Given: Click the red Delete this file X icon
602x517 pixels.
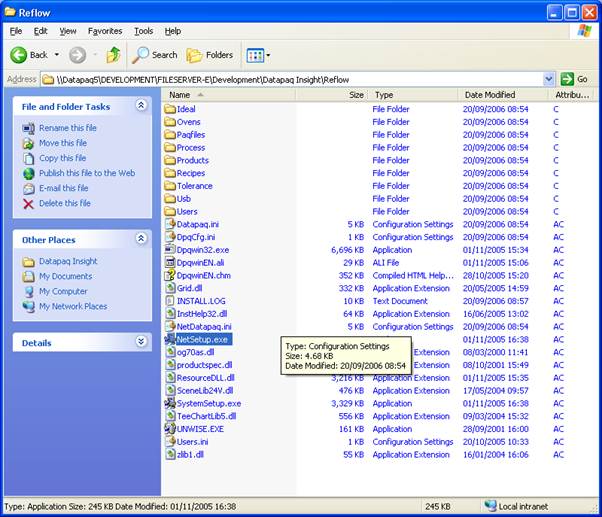Looking at the screenshot, I should coord(28,203).
